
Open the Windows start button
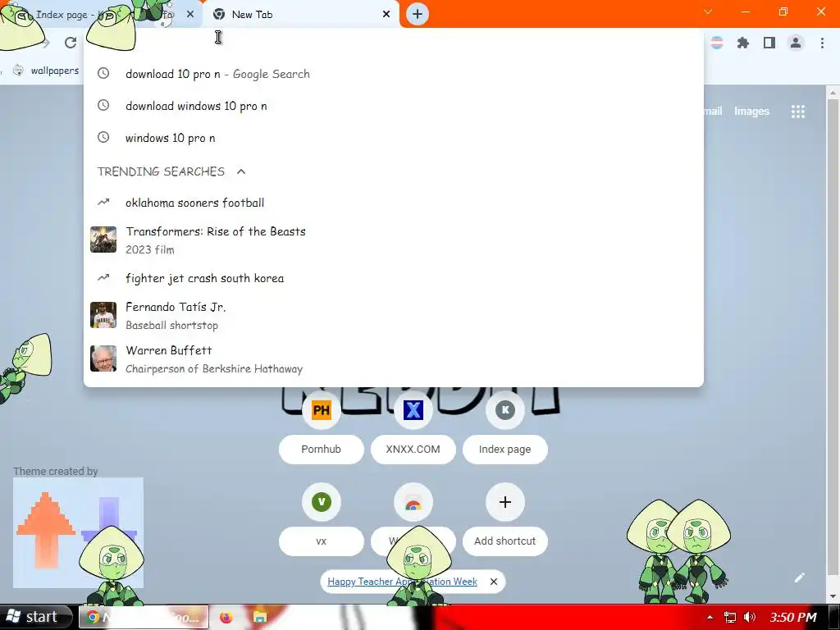pos(34,617)
